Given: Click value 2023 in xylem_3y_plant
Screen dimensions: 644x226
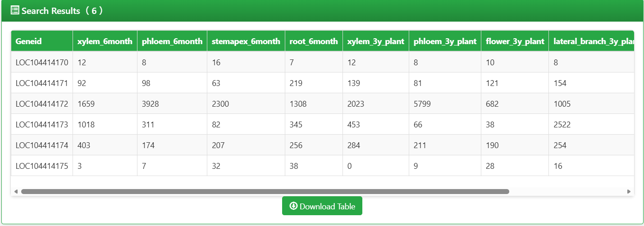Looking at the screenshot, I should [x=356, y=104].
